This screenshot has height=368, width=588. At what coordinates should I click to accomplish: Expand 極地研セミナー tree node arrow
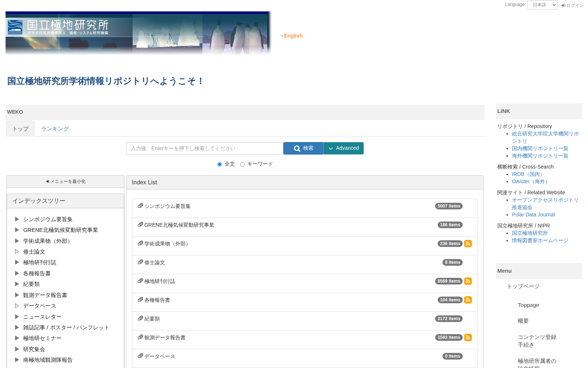(17, 338)
